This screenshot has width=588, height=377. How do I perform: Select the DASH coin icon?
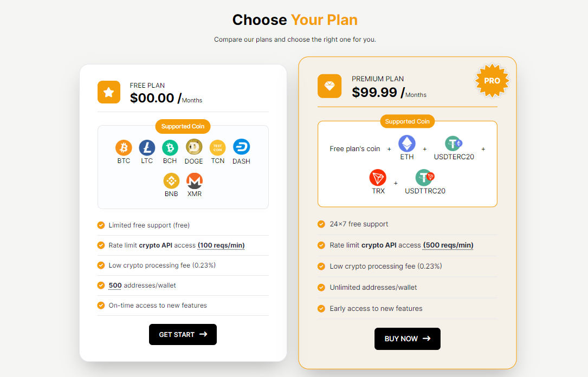(241, 147)
